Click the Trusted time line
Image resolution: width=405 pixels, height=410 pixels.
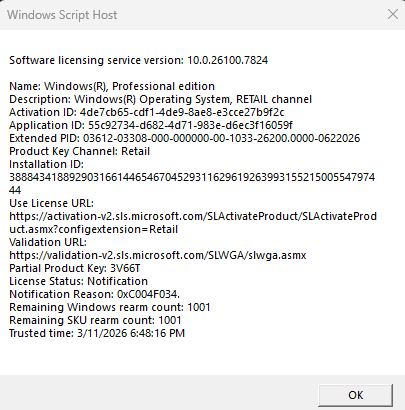tap(97, 333)
